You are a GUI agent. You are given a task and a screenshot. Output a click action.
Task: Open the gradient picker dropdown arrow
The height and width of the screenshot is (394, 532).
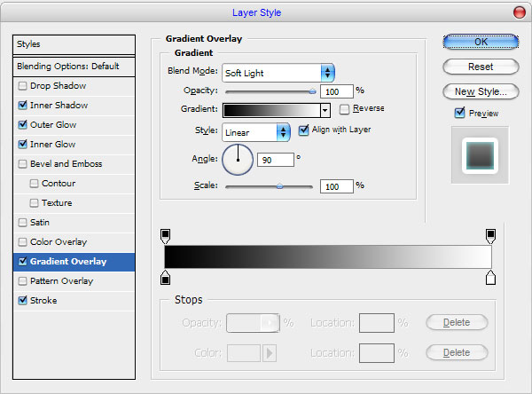[325, 110]
